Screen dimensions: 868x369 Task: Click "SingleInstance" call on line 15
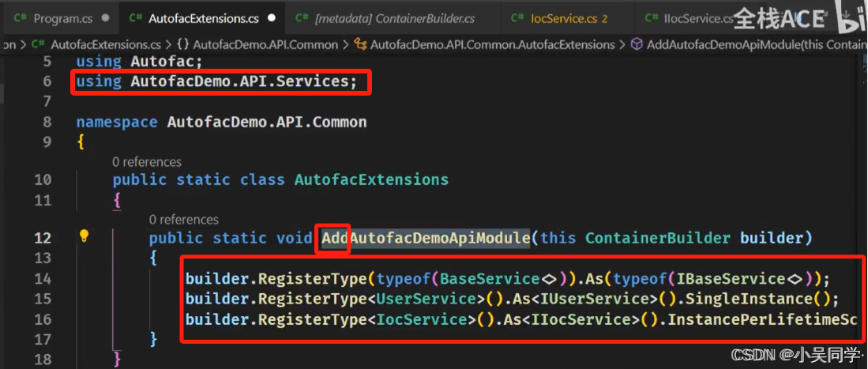point(749,299)
